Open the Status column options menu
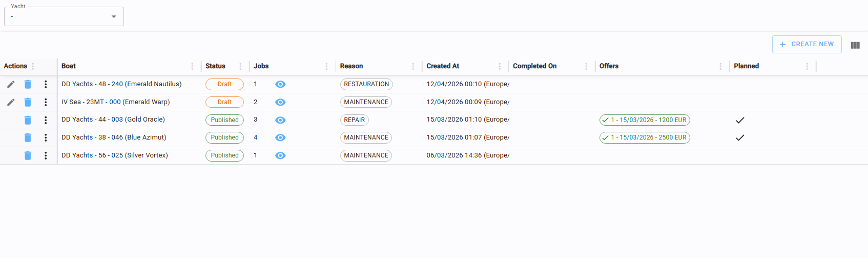 click(240, 66)
